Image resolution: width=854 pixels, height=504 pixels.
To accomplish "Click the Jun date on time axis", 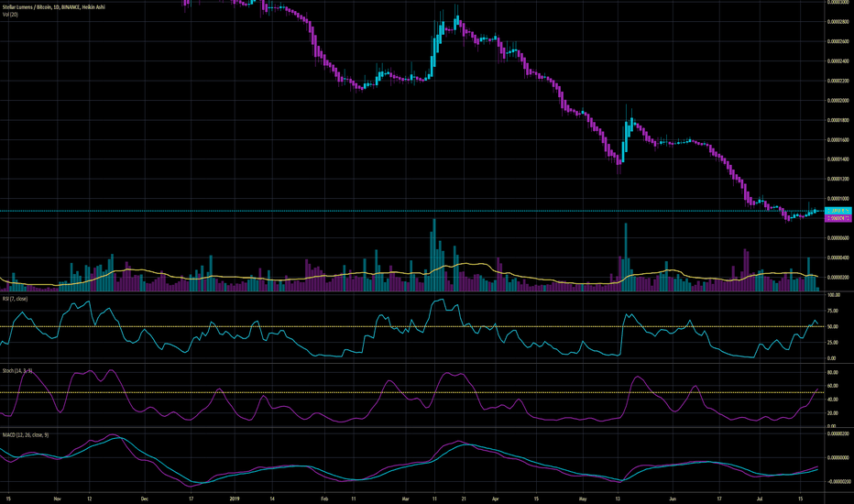I will (673, 499).
